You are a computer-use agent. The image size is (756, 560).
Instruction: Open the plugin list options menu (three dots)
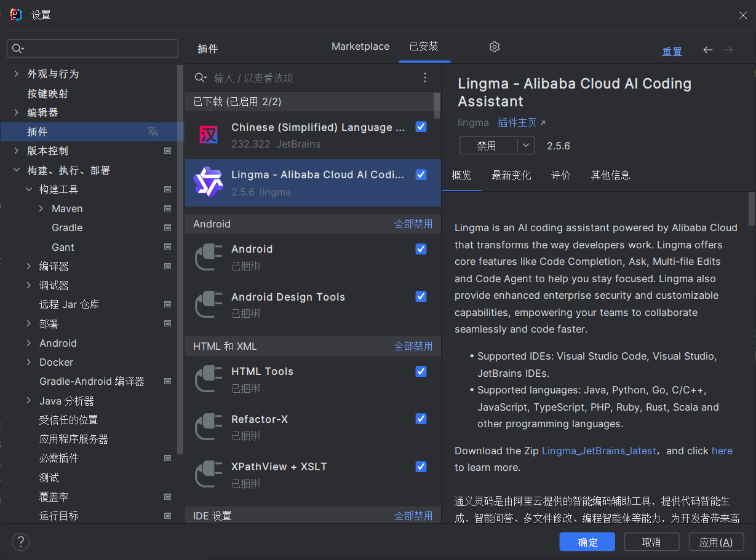[x=425, y=77]
